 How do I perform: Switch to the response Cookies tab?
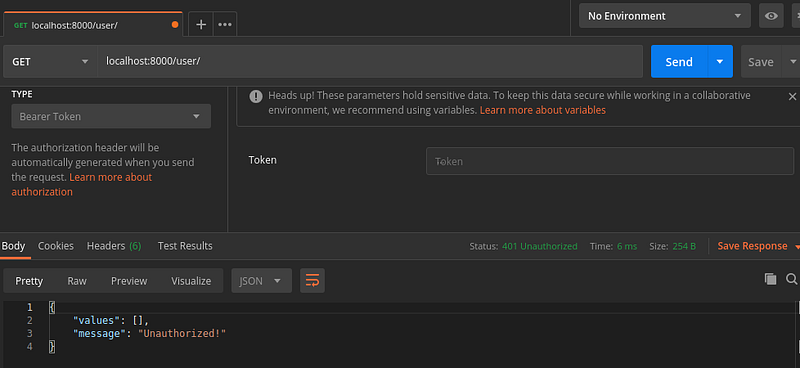56,246
